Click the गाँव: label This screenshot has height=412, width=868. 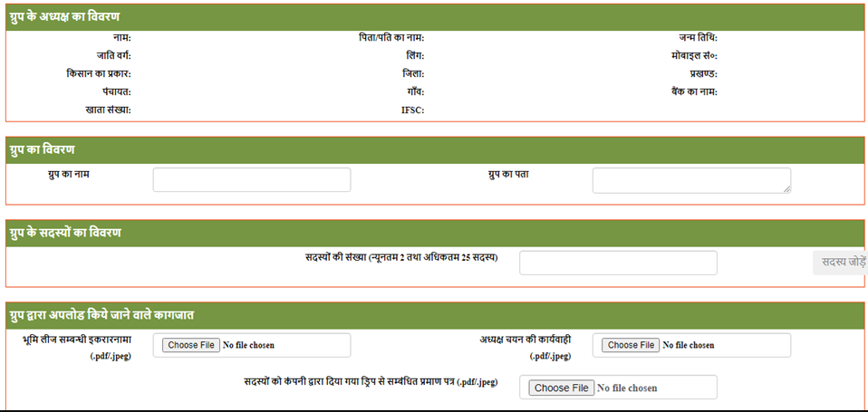pos(415,91)
